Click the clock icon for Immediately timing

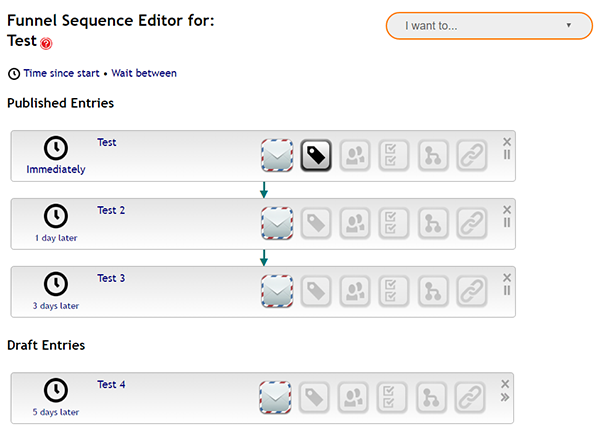pos(56,148)
